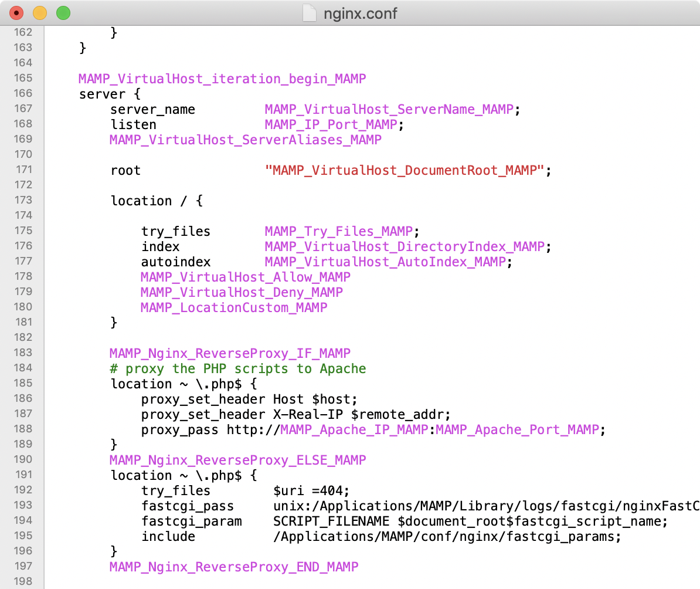Image resolution: width=700 pixels, height=589 pixels.
Task: Click the unix:/Applications/MAMP socket path
Action: click(x=486, y=506)
